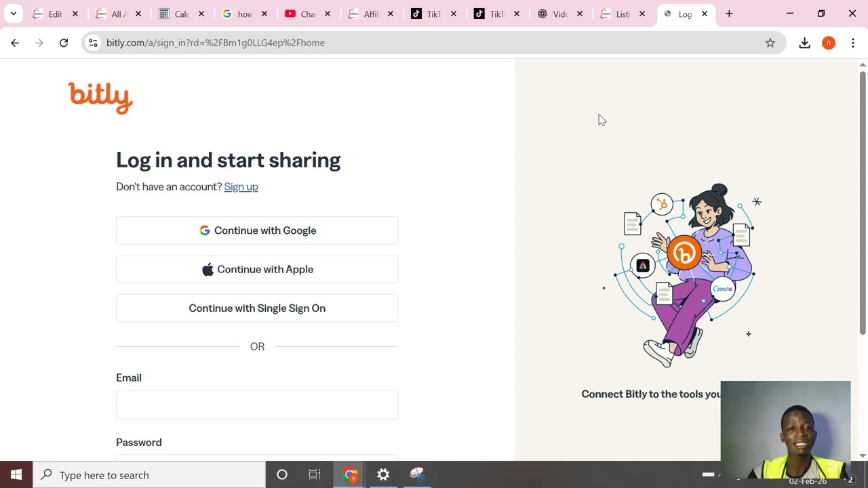Viewport: 868px width, 488px height.
Task: Close the Calc tab
Action: (201, 14)
